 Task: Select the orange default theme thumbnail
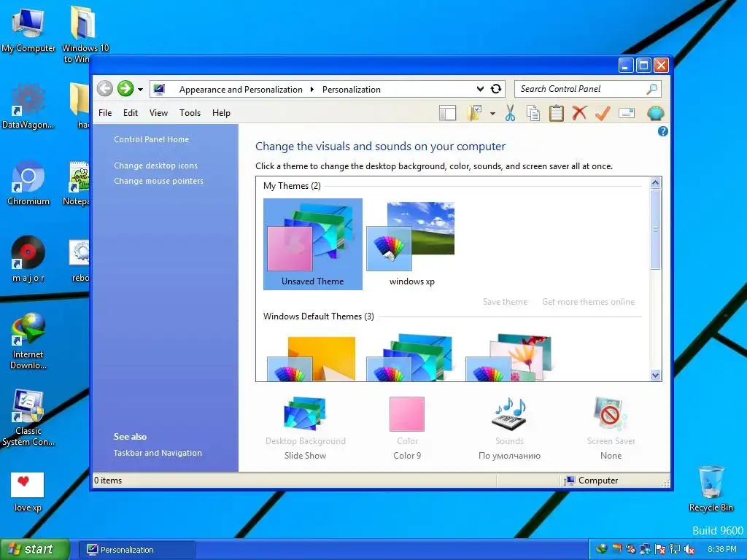point(311,358)
